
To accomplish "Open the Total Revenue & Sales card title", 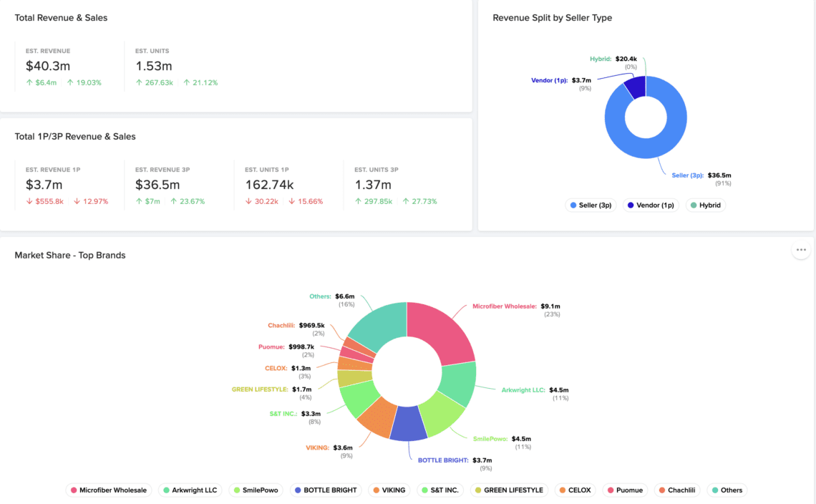I will (60, 17).
